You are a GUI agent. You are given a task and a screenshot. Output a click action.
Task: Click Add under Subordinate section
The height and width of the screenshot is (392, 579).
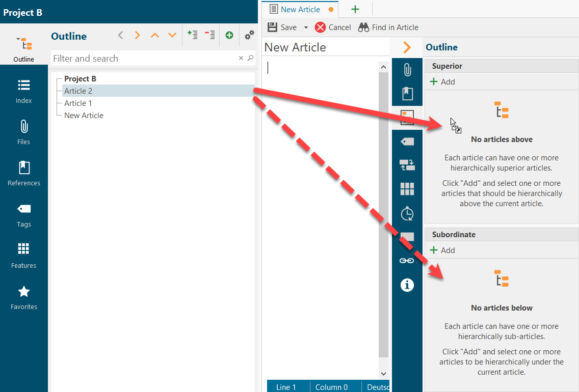(x=442, y=250)
